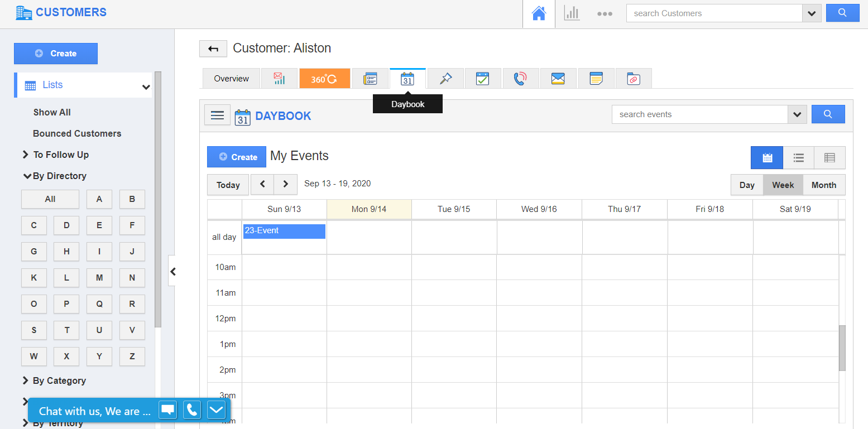Open the emails envelope tab
Image resolution: width=868 pixels, height=429 pixels.
pos(558,79)
